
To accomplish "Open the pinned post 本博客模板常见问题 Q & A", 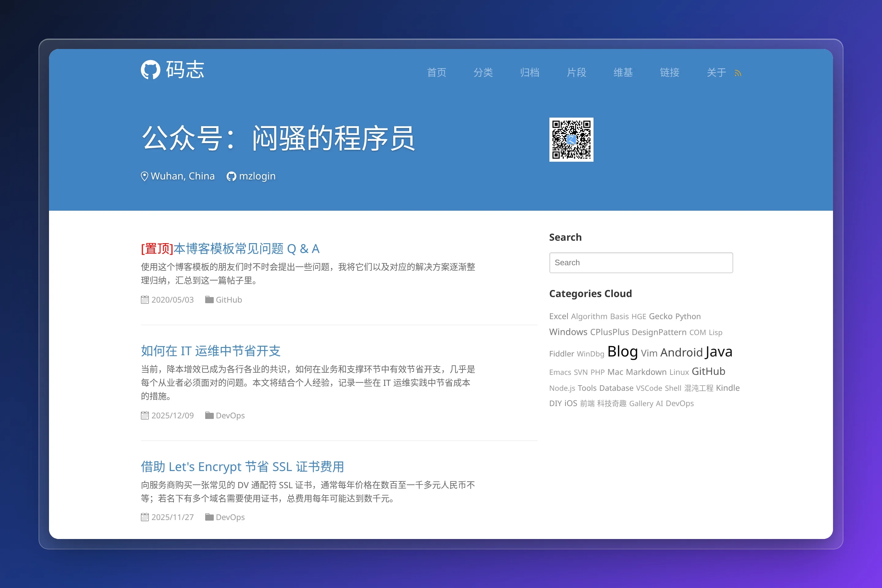I will (246, 249).
